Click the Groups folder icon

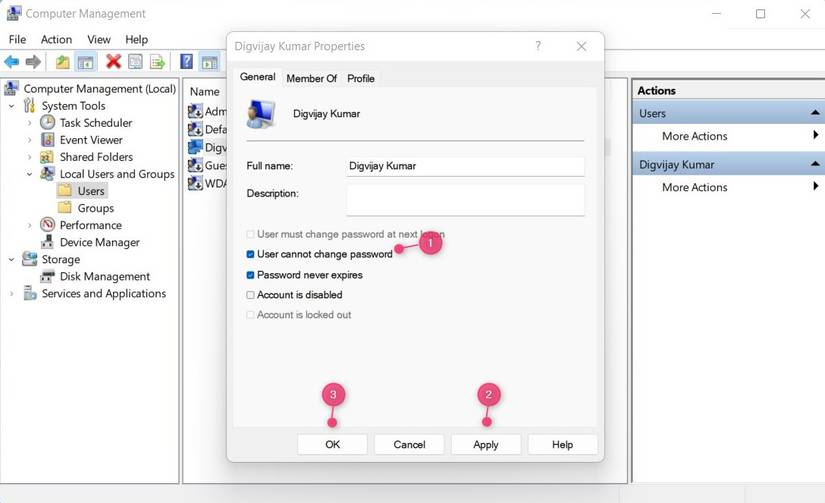point(64,207)
